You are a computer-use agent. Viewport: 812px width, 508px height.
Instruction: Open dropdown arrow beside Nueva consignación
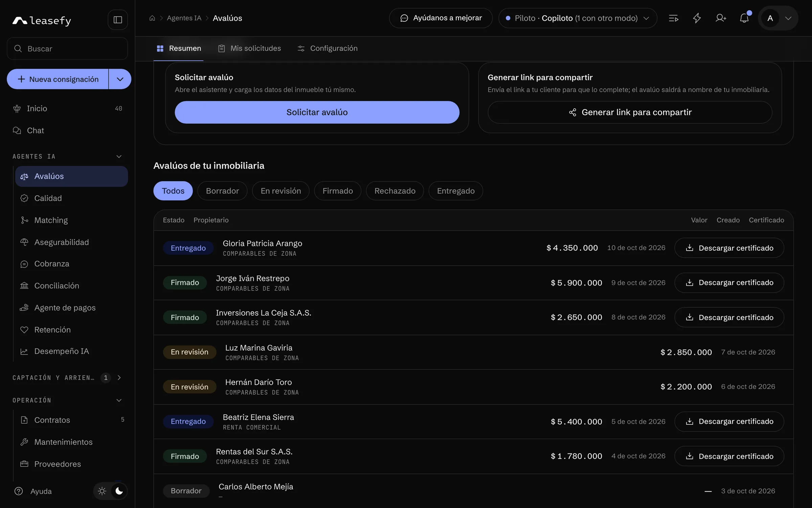(120, 79)
